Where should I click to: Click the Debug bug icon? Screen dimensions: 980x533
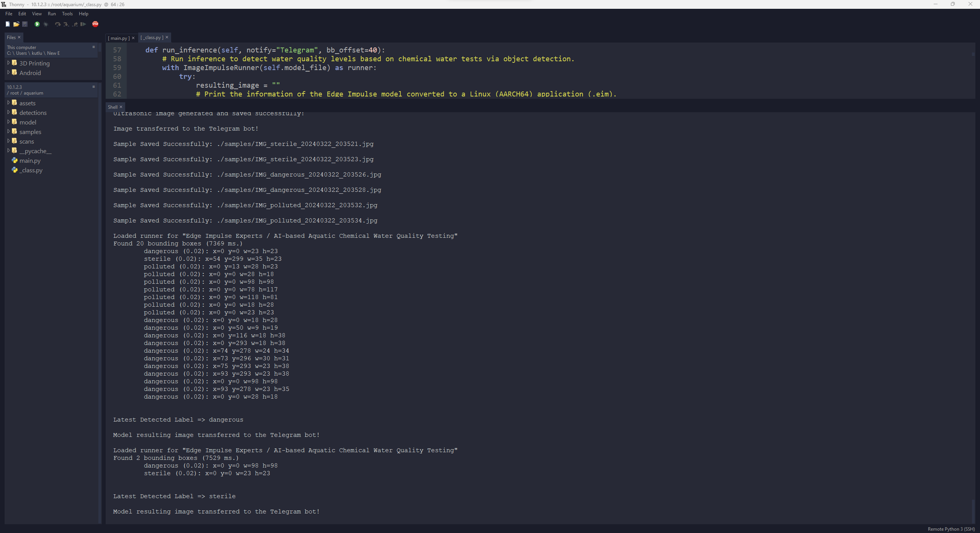tap(46, 24)
